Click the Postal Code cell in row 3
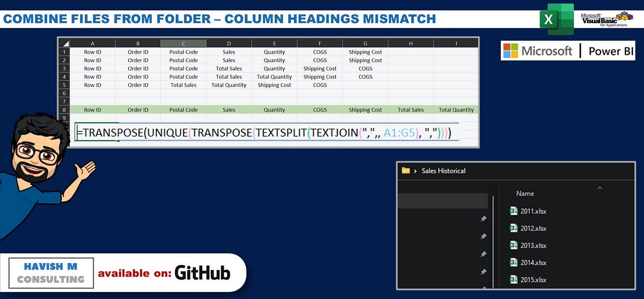The image size is (644, 299). 184,69
